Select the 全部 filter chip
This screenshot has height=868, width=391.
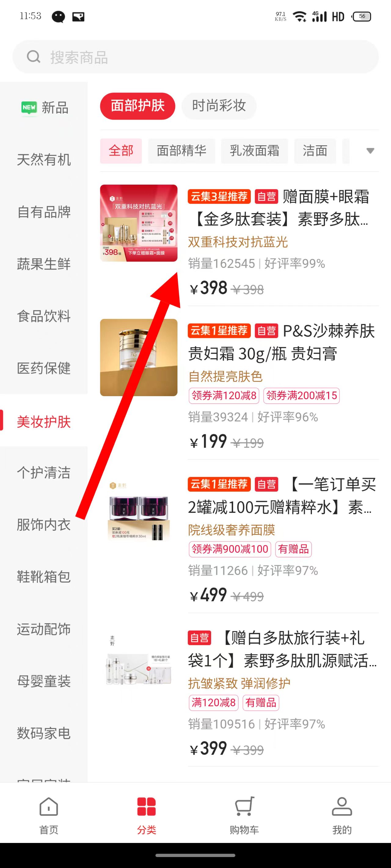[x=121, y=151]
